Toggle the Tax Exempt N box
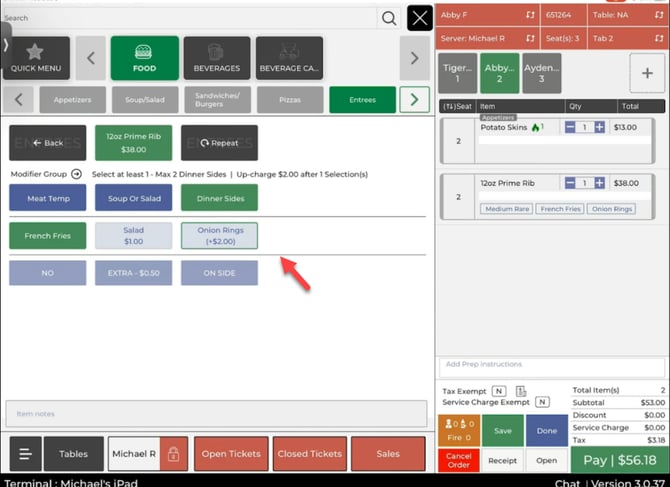Screen dimensions: 670x487 pos(498,391)
